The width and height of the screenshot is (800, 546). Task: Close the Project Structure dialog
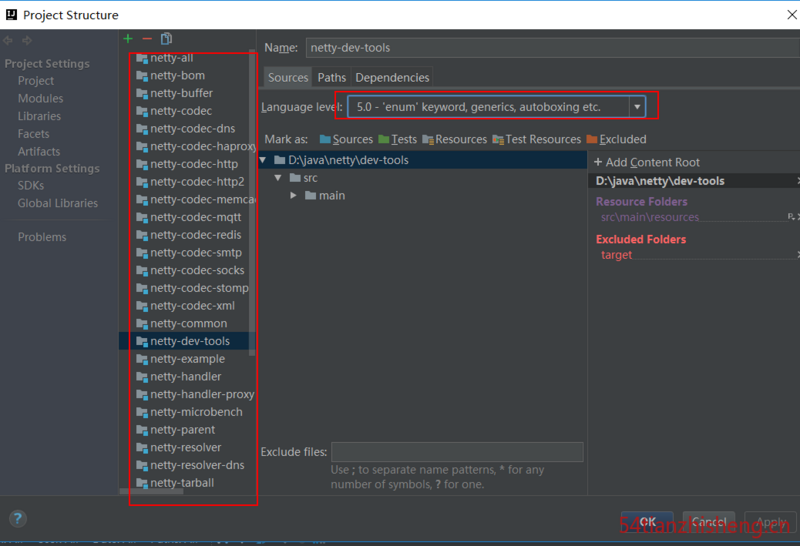[791, 15]
